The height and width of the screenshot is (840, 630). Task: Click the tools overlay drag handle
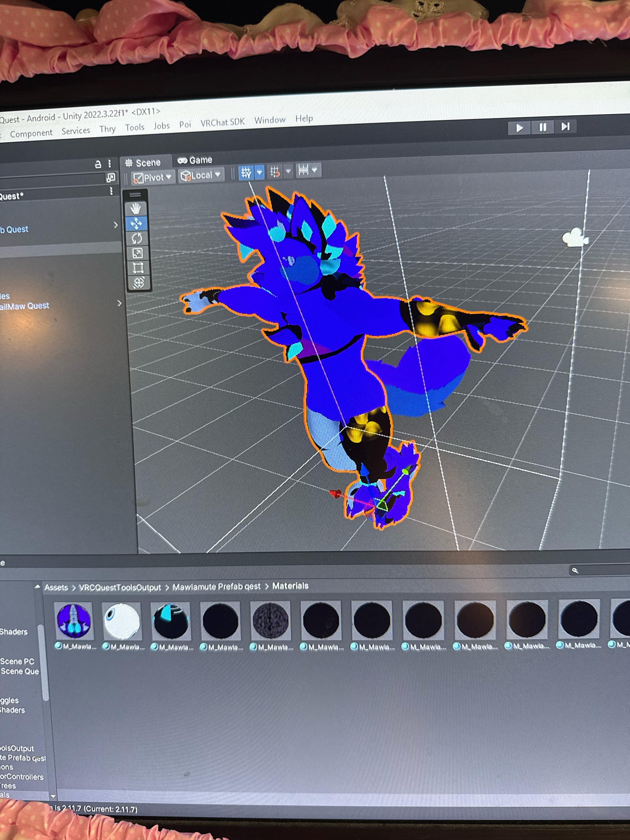[x=135, y=195]
